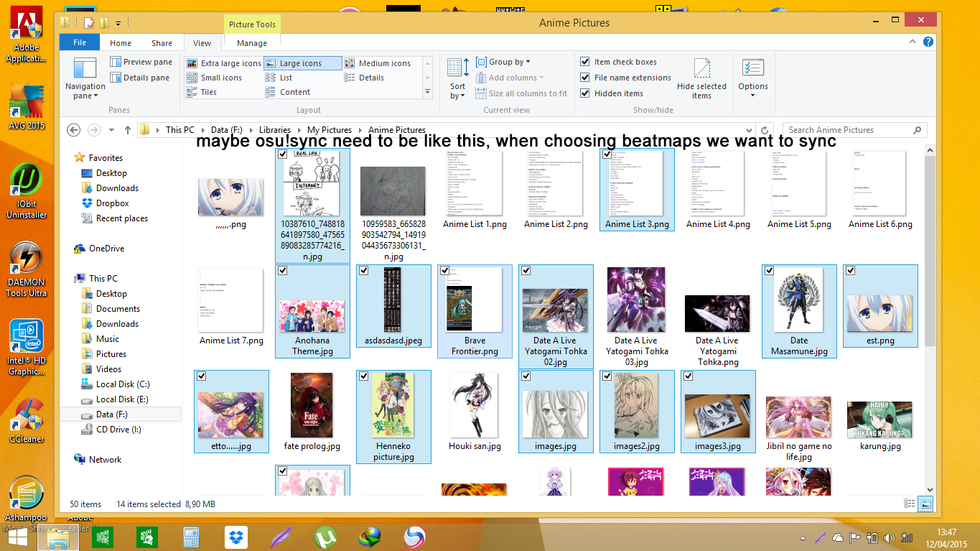The width and height of the screenshot is (980, 551).
Task: Uncheck Henneko picture.jpg checkbox
Action: coord(364,376)
